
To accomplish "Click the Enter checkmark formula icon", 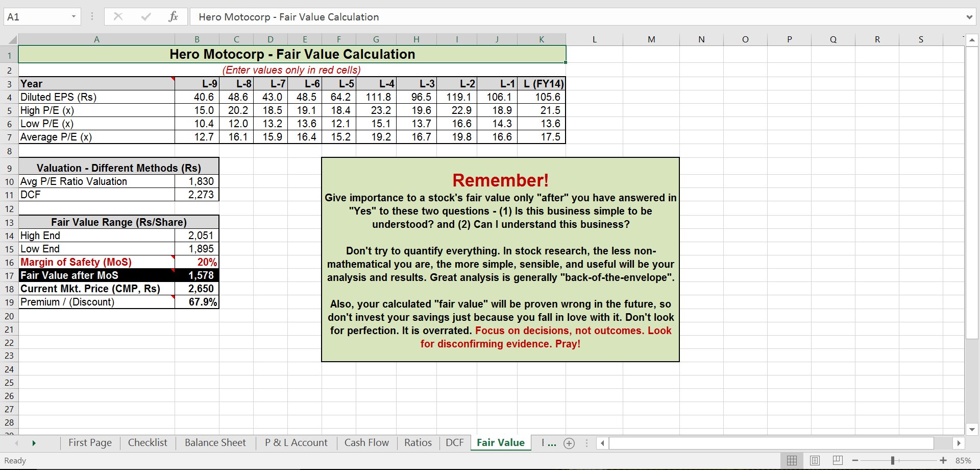I will point(146,17).
